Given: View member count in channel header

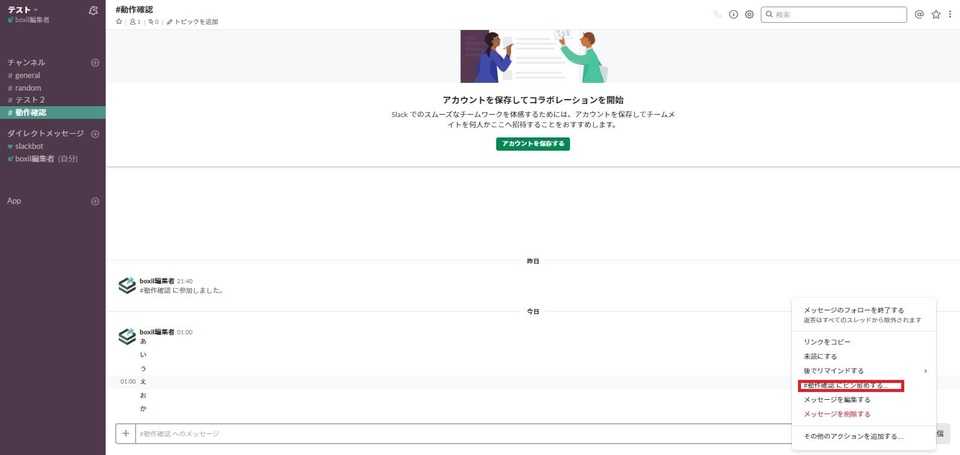Looking at the screenshot, I should [135, 21].
